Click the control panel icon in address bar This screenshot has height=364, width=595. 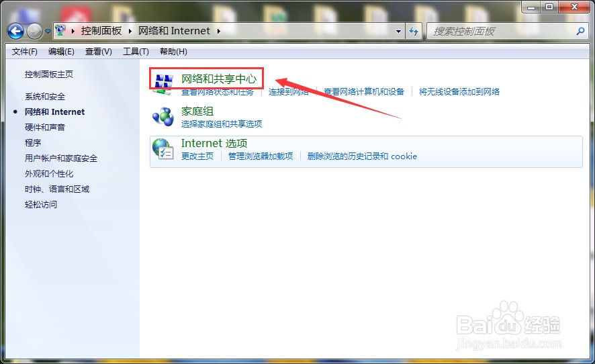(60, 30)
